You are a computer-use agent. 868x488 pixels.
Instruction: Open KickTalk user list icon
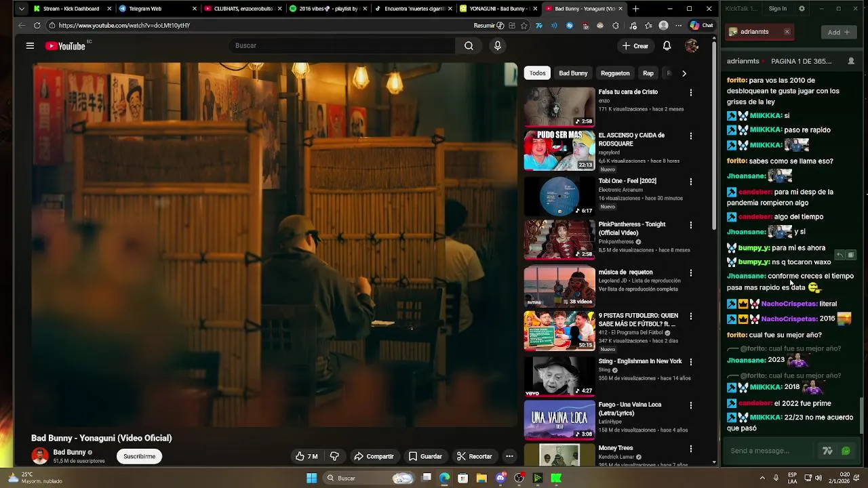click(851, 61)
